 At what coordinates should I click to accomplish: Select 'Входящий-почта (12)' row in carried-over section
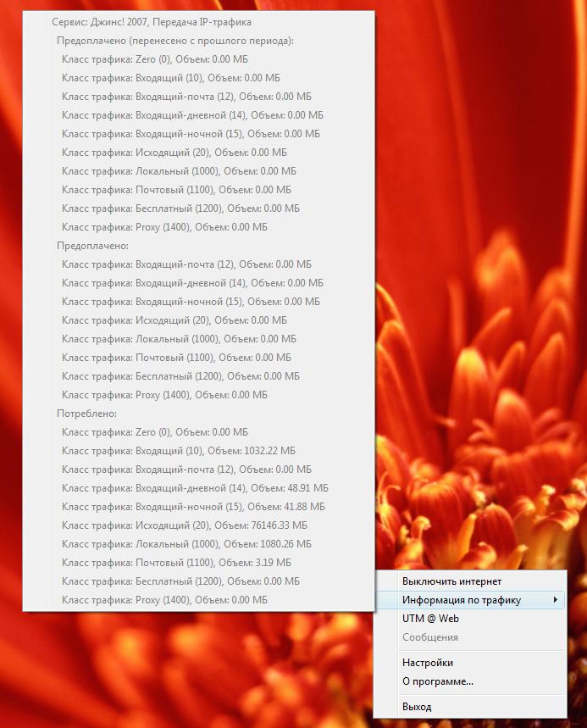[x=198, y=97]
